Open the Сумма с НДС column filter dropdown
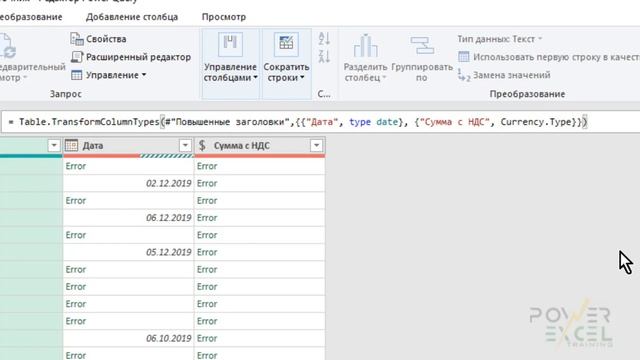Image resolution: width=640 pixels, height=360 pixels. (x=316, y=145)
